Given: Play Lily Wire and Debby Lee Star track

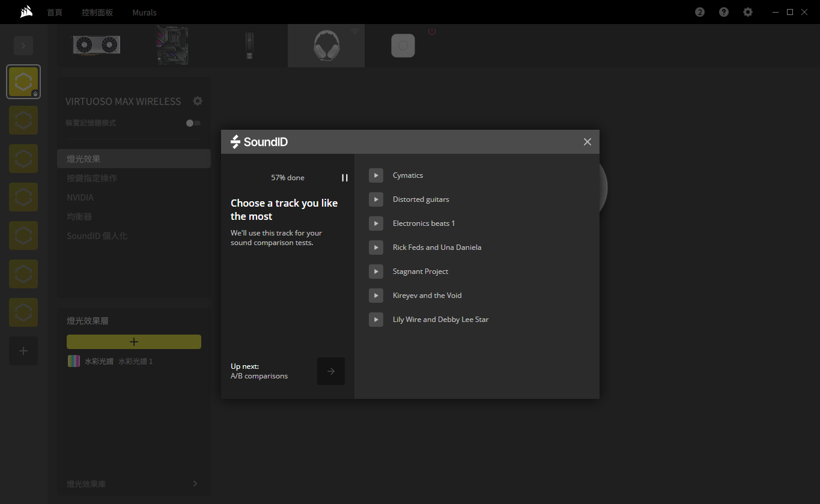Looking at the screenshot, I should click(375, 320).
